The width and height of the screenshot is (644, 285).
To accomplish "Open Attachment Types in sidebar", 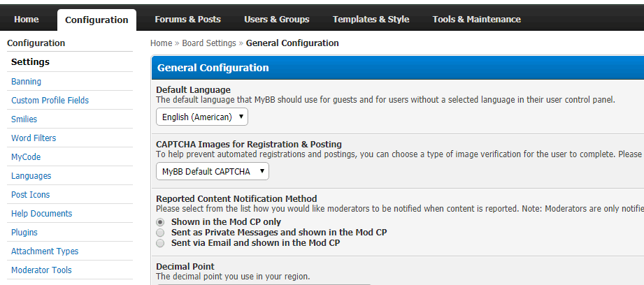I will 45,251.
